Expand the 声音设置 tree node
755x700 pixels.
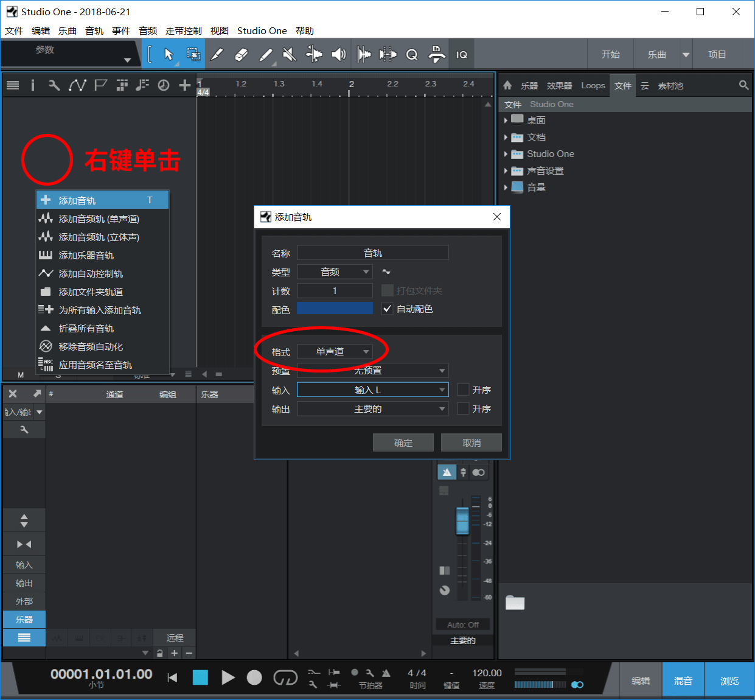506,171
